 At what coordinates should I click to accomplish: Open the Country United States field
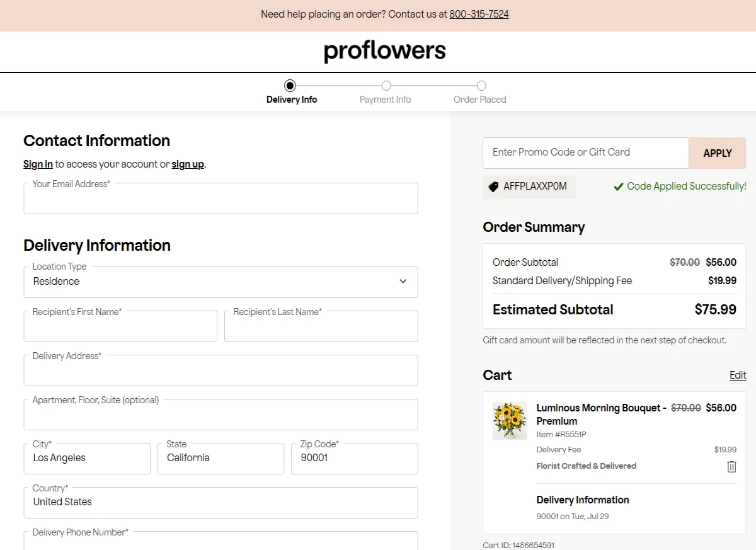pyautogui.click(x=220, y=502)
